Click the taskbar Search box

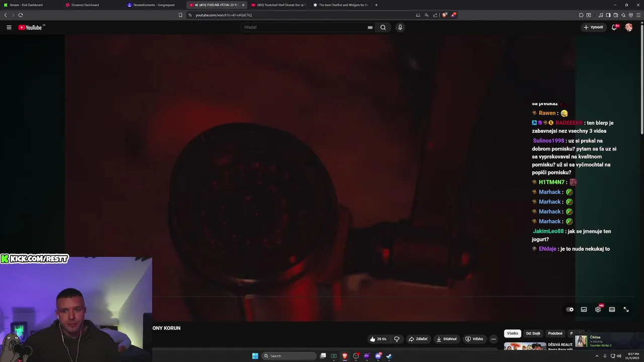(289, 356)
